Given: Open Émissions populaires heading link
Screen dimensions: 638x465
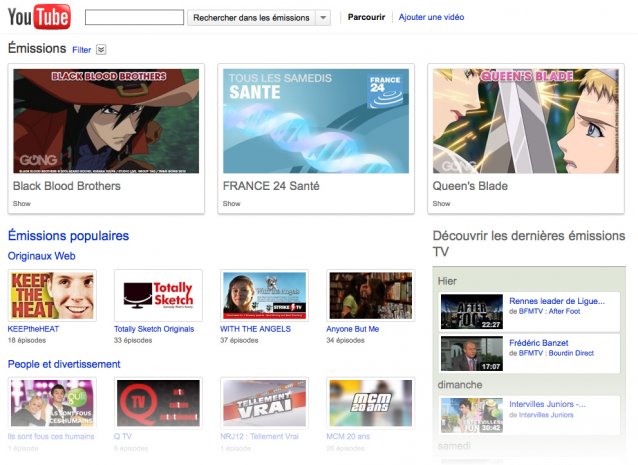Looking at the screenshot, I should coord(68,236).
